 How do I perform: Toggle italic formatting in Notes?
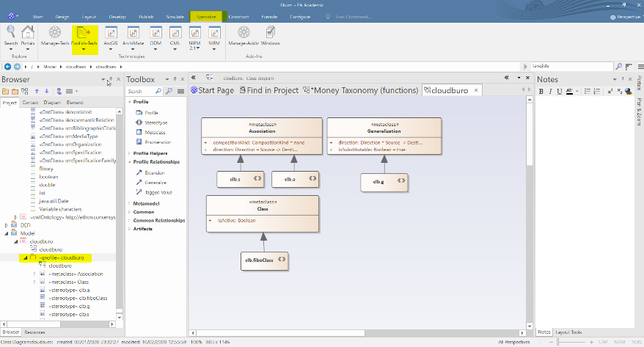pos(551,91)
